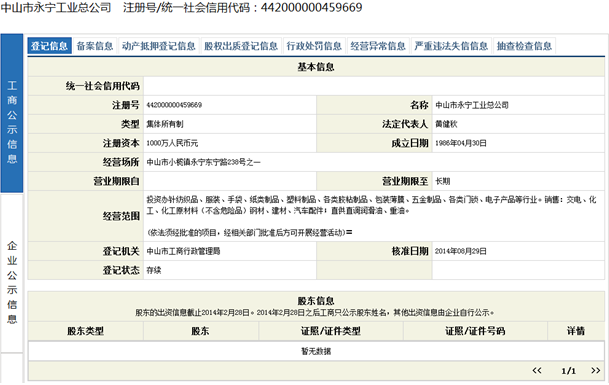Click the 详情 column header

click(576, 331)
